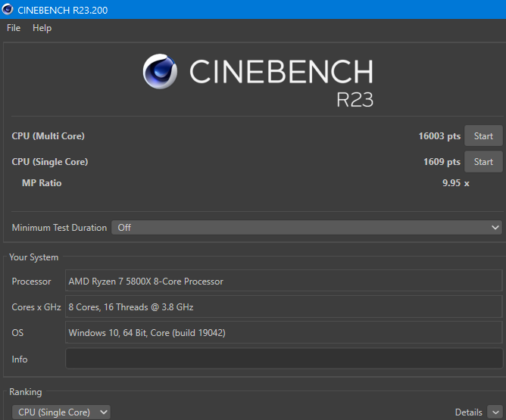506x420 pixels.
Task: Open the File menu
Action: pyautogui.click(x=14, y=28)
